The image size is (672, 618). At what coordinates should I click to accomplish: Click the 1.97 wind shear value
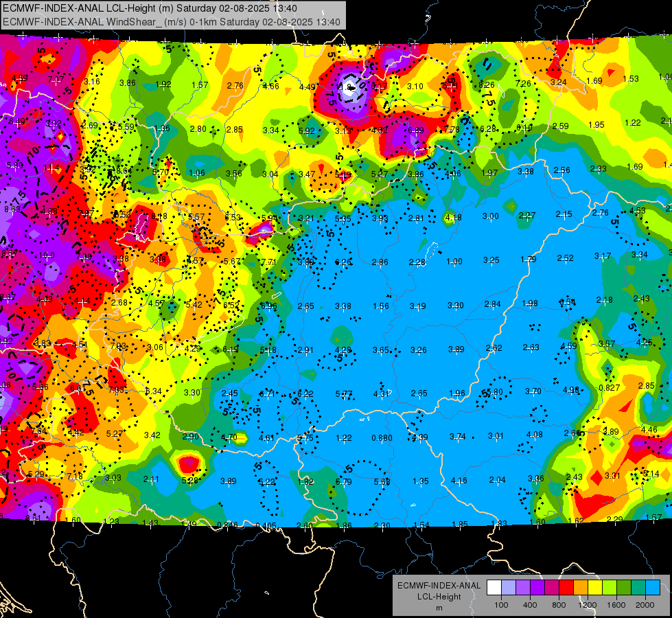pyautogui.click(x=489, y=173)
